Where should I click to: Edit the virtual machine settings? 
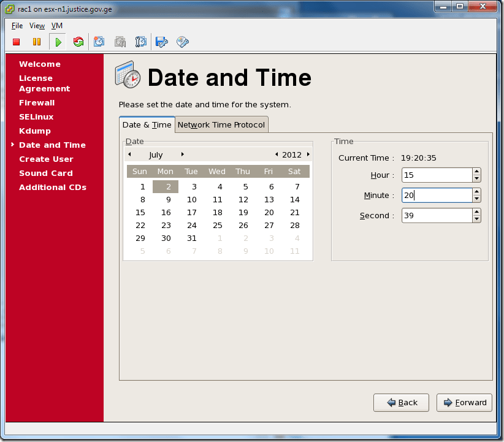click(161, 42)
